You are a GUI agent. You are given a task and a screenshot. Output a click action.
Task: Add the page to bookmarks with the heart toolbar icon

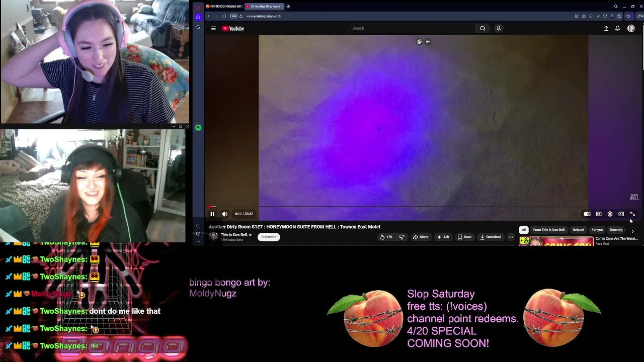coord(605,16)
